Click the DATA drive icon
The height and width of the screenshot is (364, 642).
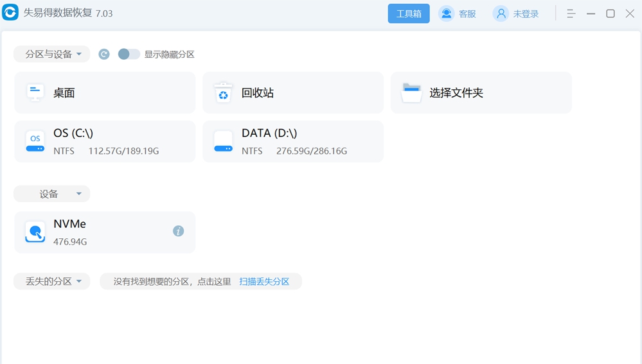223,141
